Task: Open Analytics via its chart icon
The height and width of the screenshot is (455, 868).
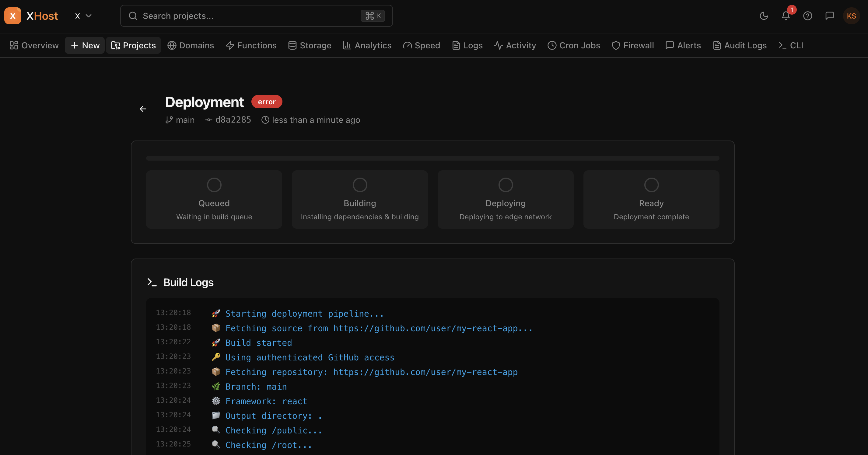Action: pos(347,45)
